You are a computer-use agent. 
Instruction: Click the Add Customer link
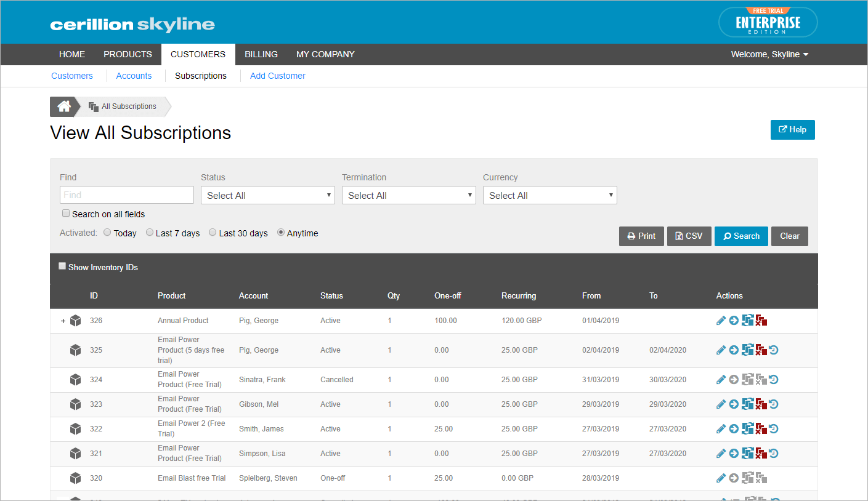click(278, 76)
